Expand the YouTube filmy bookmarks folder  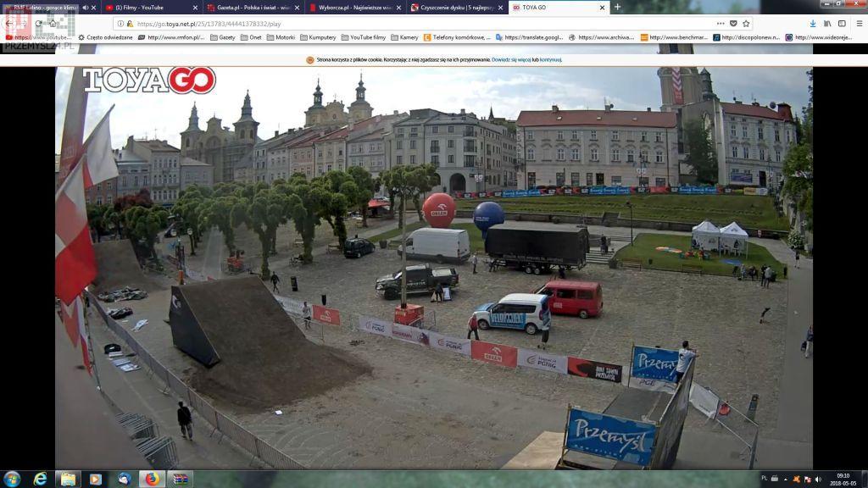coord(363,37)
